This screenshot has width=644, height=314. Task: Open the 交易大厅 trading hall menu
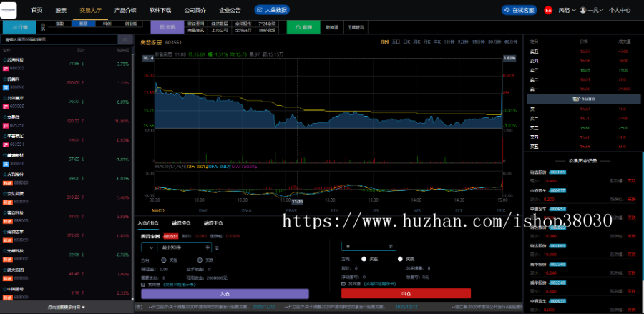coord(91,10)
